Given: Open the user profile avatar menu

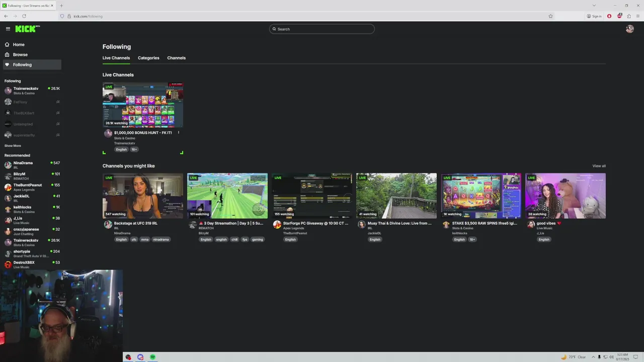Looking at the screenshot, I should tap(630, 29).
